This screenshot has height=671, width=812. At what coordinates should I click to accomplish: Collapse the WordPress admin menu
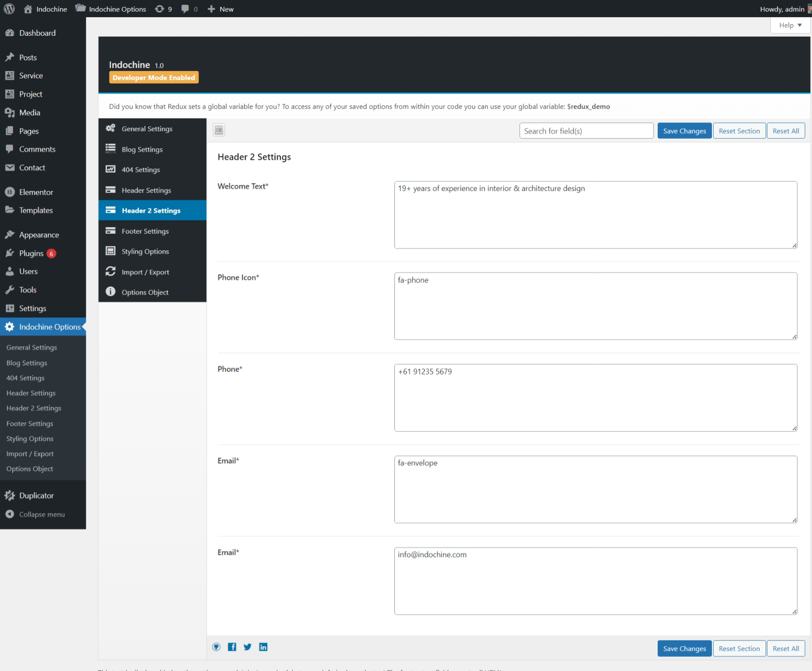pos(41,514)
